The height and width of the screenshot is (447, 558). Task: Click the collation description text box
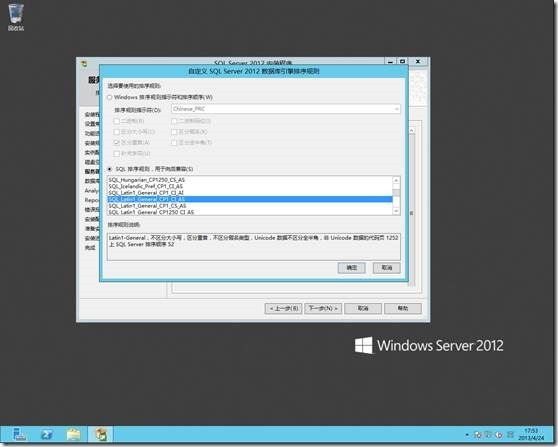[254, 247]
